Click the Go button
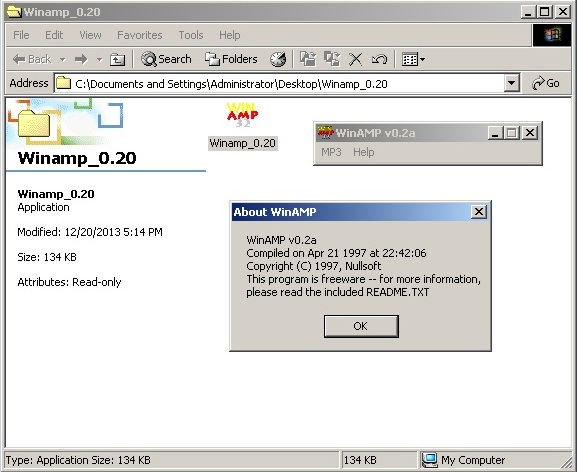Image resolution: width=577 pixels, height=472 pixels. 546,84
